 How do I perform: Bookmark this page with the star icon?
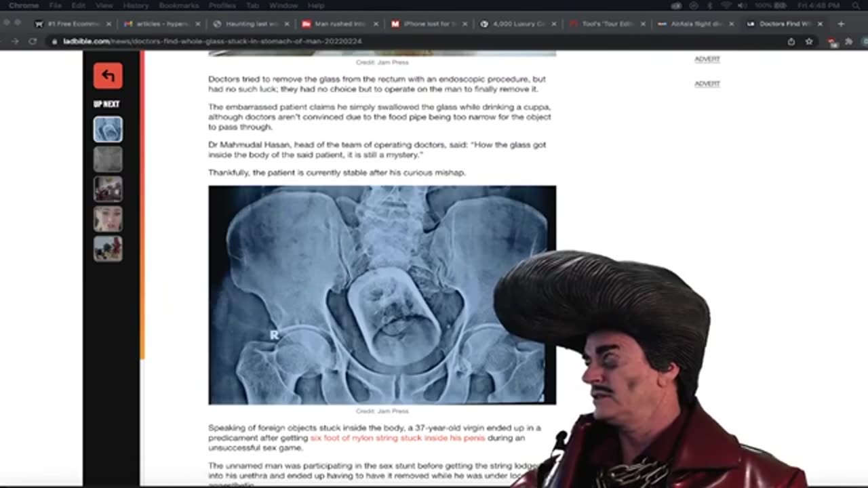(809, 41)
